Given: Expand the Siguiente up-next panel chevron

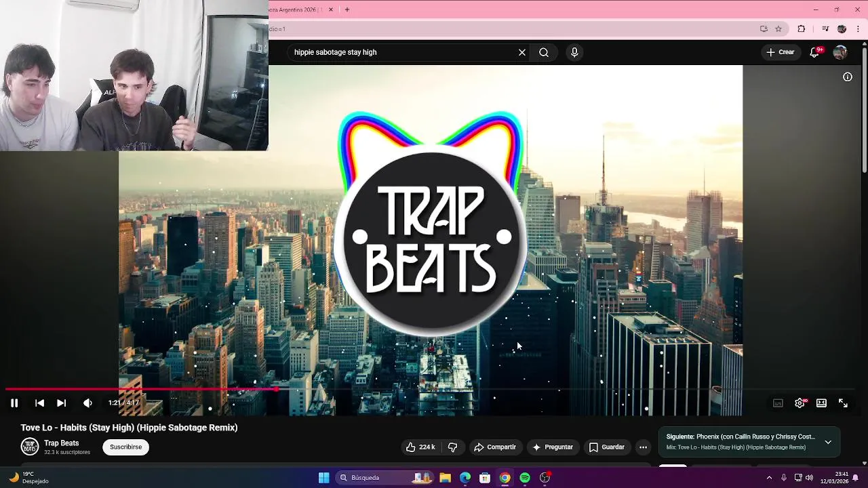Looking at the screenshot, I should click(828, 442).
